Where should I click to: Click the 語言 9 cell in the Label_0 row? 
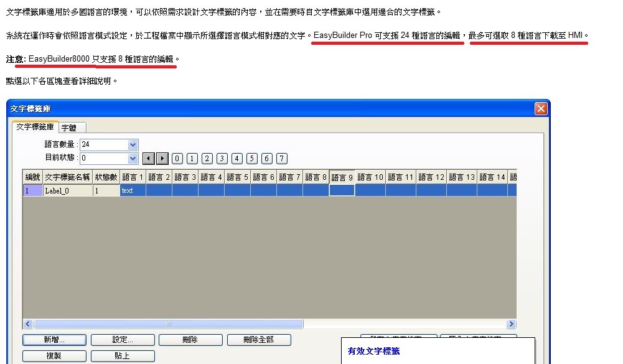tap(342, 190)
